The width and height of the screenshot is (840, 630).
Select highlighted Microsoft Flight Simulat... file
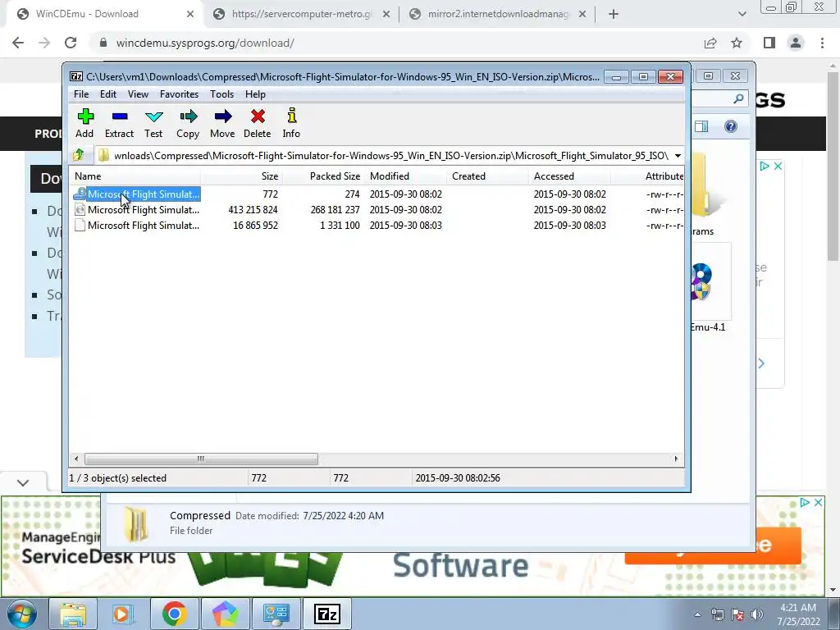coord(144,194)
